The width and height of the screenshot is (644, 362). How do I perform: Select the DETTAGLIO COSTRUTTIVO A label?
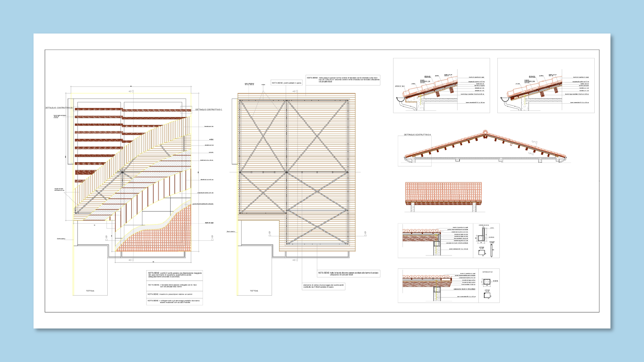click(417, 135)
